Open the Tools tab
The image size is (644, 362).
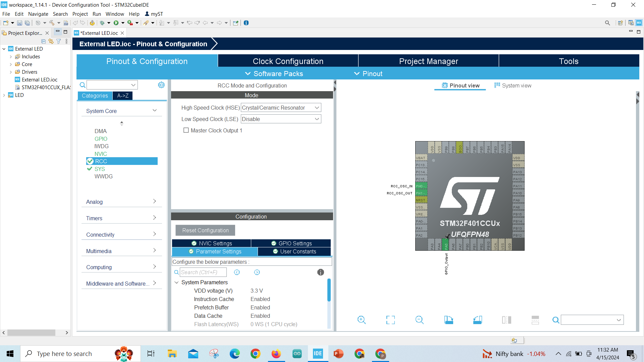point(569,61)
